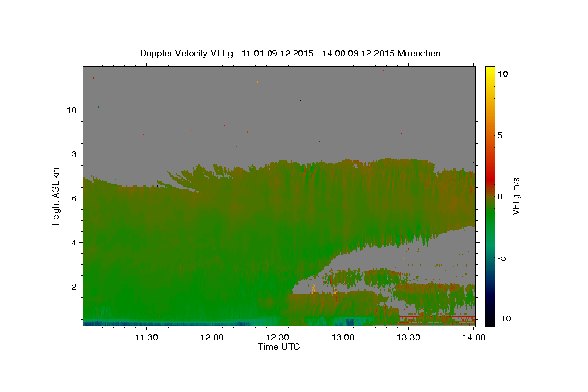Pick the yellow top of the colorbar

(x=490, y=71)
